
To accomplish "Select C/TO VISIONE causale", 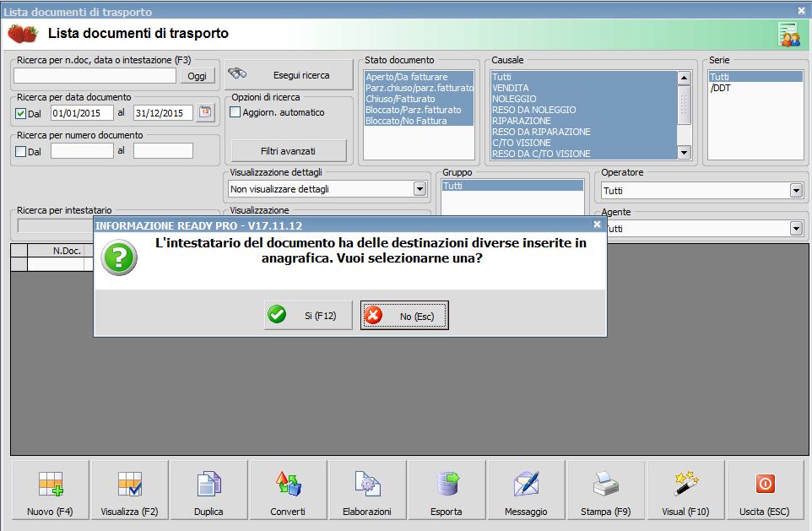I will tap(583, 143).
